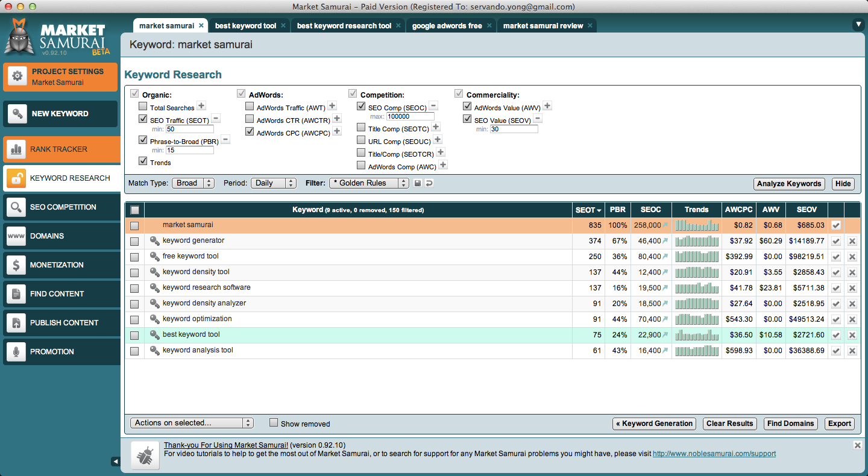Toggle Phrase-to-Broad (PBR) checkbox
868x476 pixels.
click(x=143, y=140)
